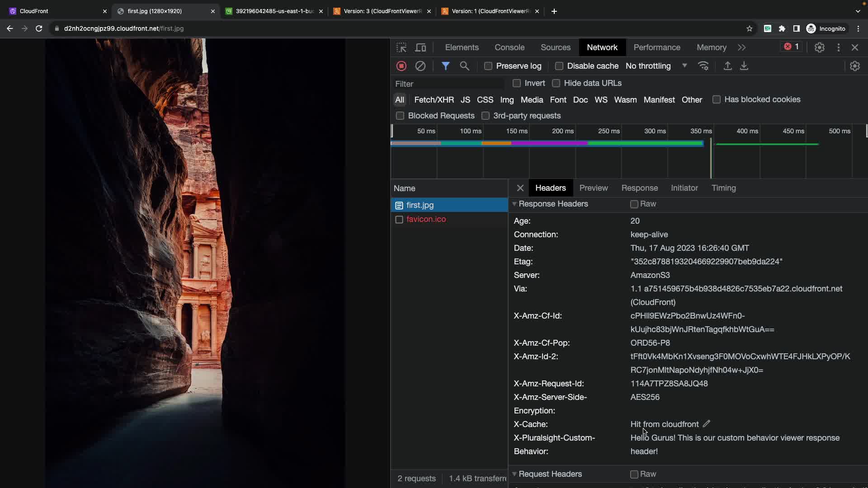The width and height of the screenshot is (868, 488).
Task: Click the record network log icon
Action: point(401,66)
